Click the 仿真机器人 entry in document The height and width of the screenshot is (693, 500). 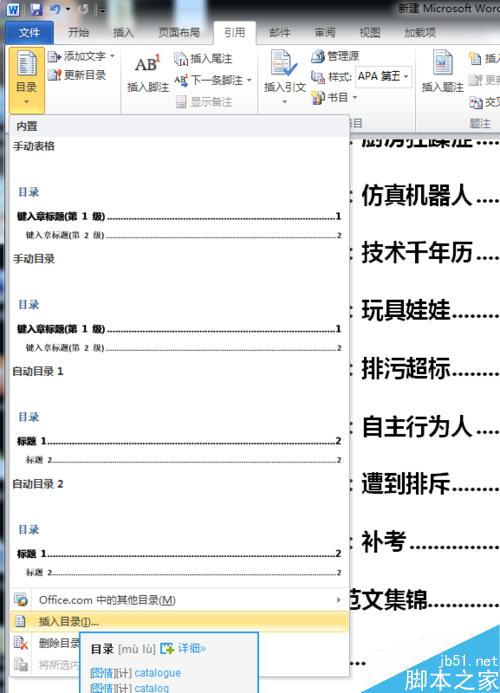pos(417,196)
